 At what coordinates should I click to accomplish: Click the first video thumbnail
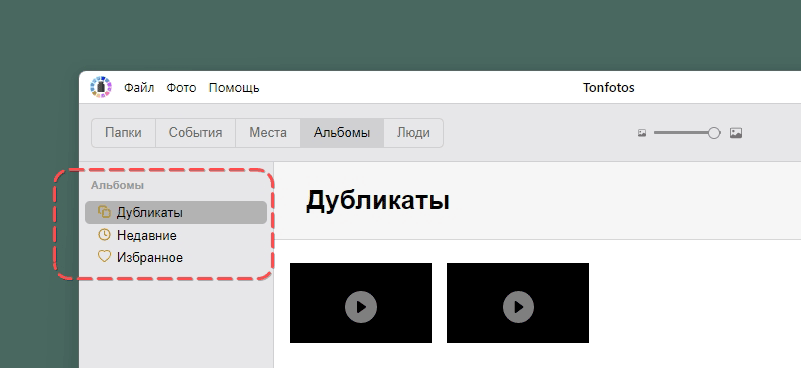[361, 303]
